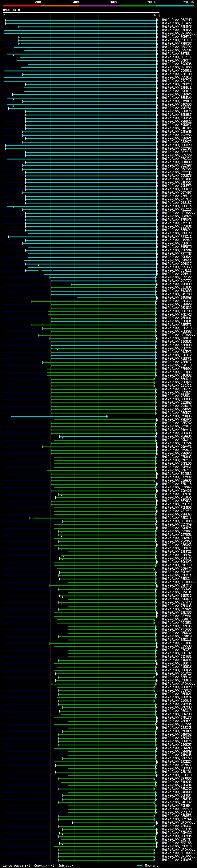Click the UniRef100_B8ELK0 label
The width and height of the screenshot is (197, 868).
176,677
